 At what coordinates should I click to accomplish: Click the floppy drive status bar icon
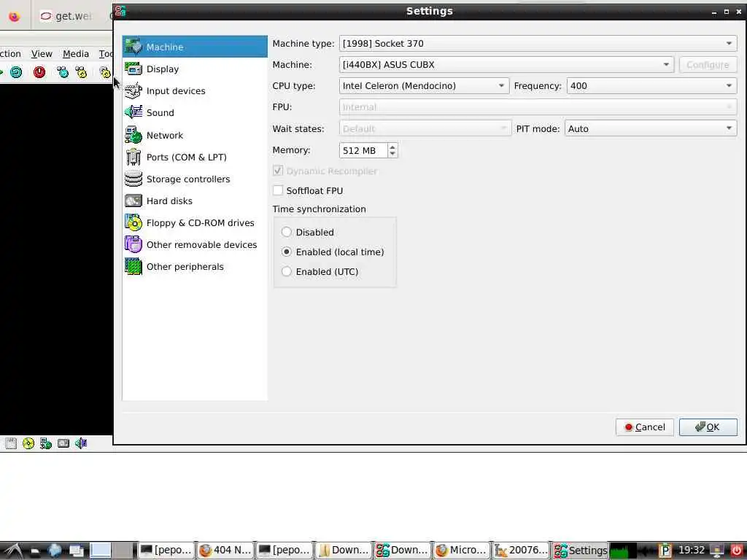pos(11,444)
